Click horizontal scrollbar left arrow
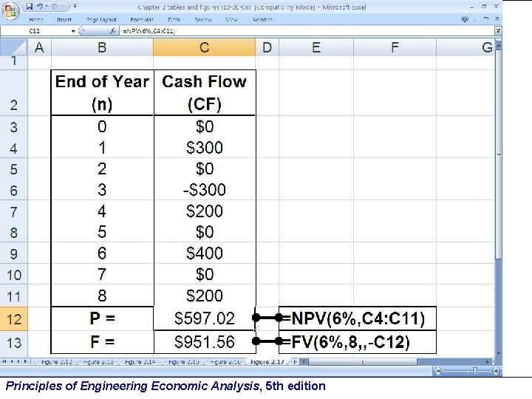The height and width of the screenshot is (399, 532). pyautogui.click(x=304, y=361)
